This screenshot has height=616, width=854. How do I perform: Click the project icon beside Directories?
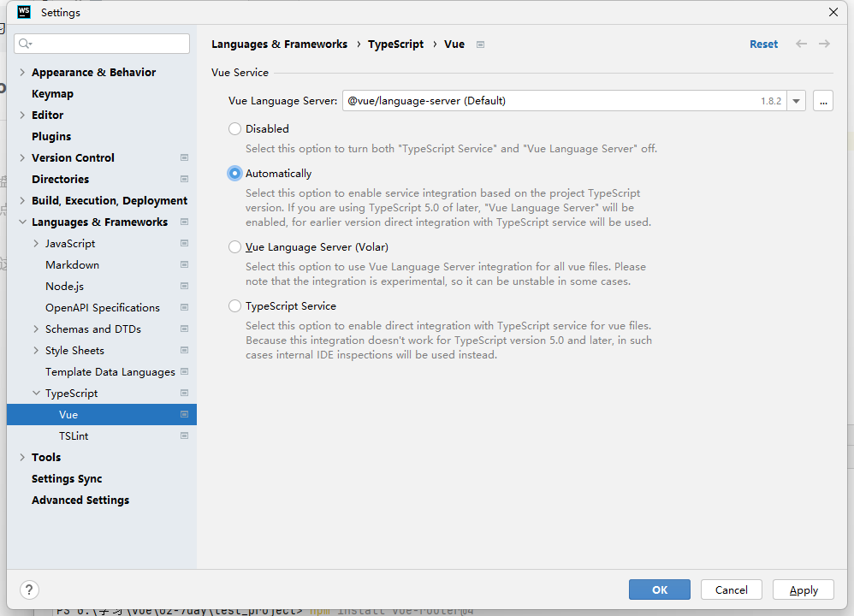[185, 179]
